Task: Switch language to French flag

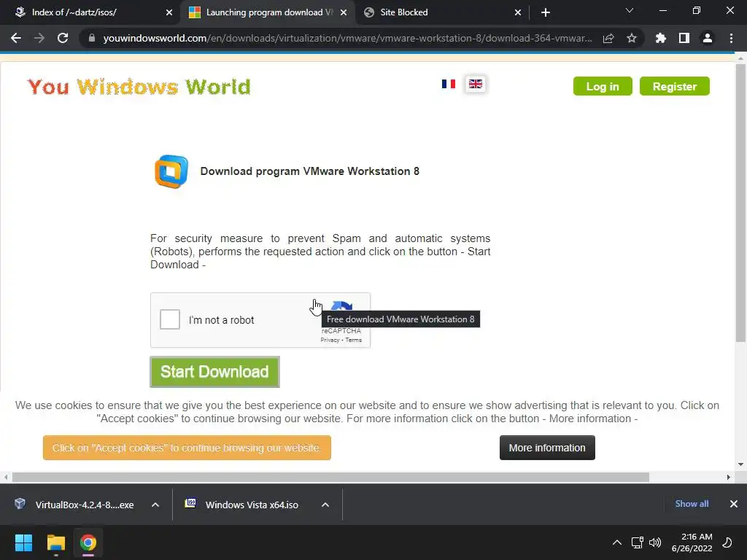Action: click(449, 84)
